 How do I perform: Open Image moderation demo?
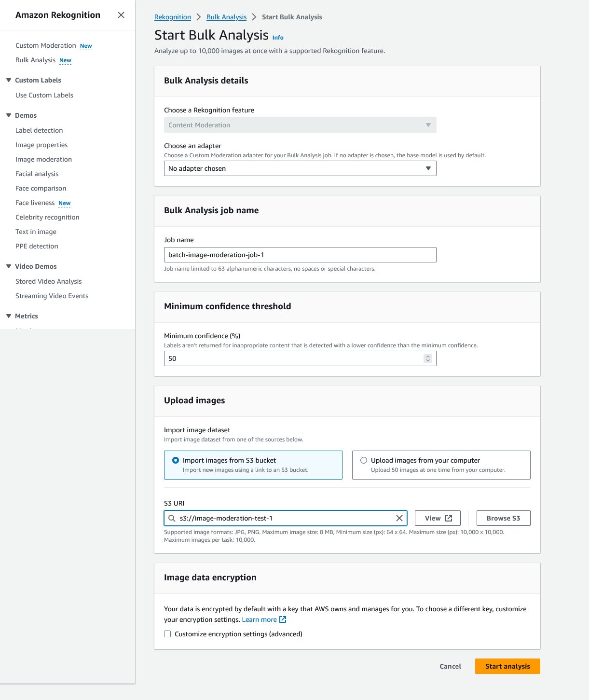[x=43, y=159]
